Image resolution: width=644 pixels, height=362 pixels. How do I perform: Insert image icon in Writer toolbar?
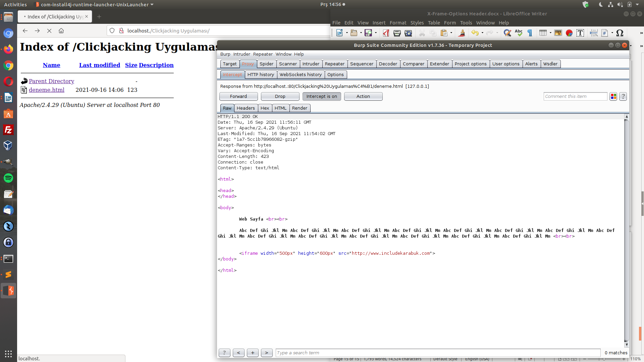click(x=558, y=33)
